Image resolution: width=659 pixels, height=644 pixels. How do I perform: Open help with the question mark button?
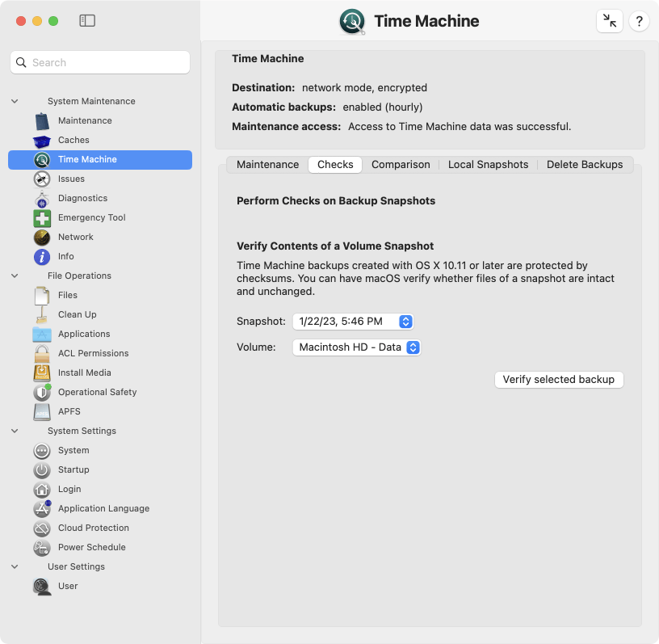[x=640, y=21]
